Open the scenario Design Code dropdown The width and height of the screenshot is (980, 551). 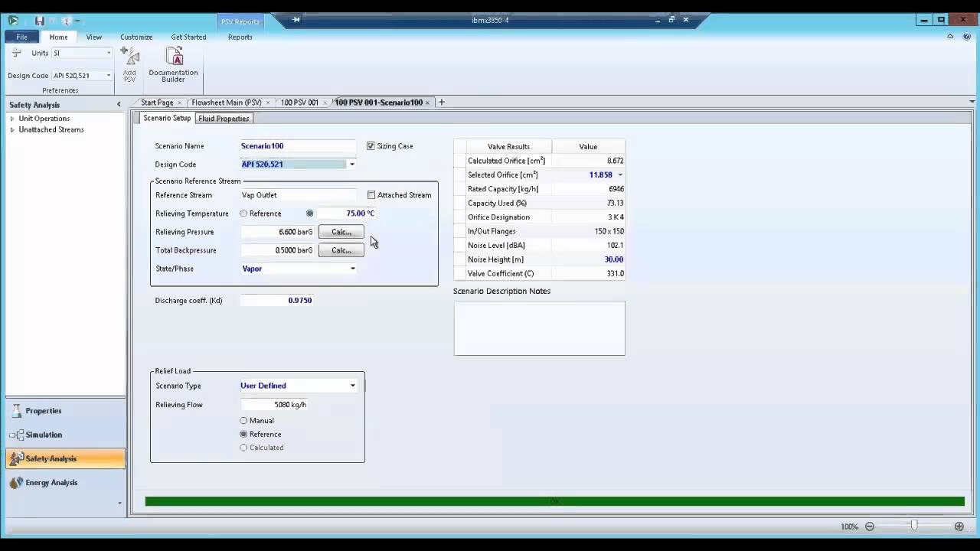click(352, 165)
